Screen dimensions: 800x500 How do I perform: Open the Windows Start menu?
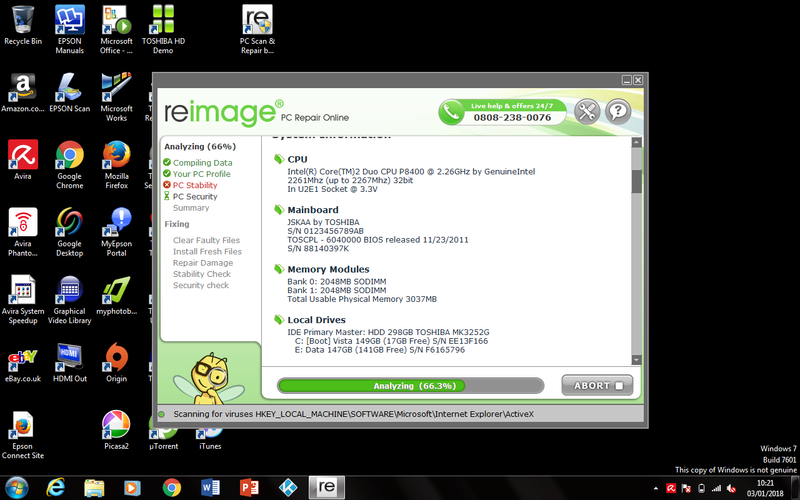17,488
